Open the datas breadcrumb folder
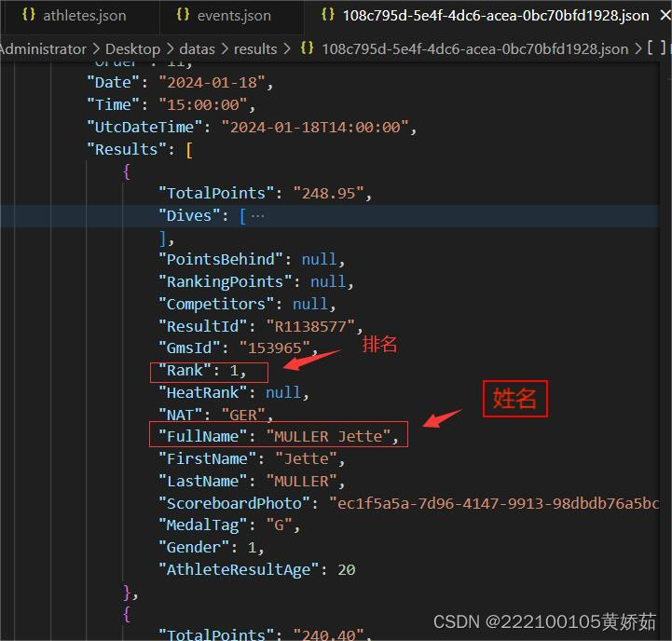The image size is (672, 641). click(x=198, y=48)
